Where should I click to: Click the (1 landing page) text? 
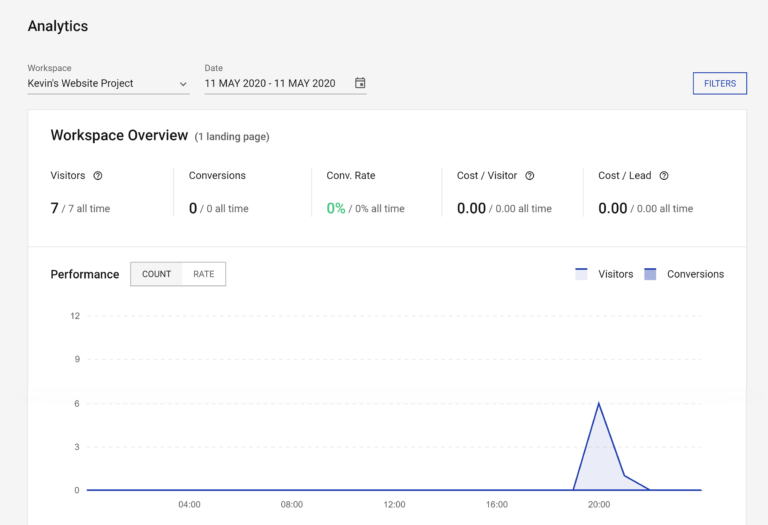pos(232,137)
